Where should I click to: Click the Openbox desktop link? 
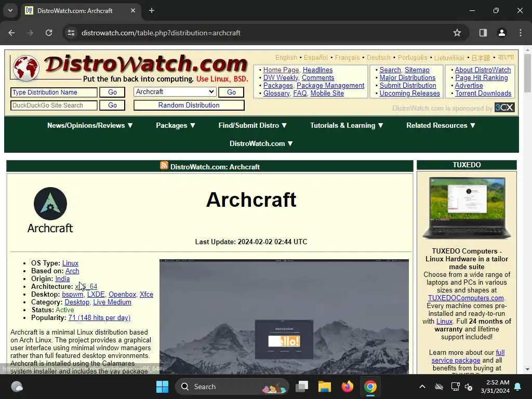(122, 295)
